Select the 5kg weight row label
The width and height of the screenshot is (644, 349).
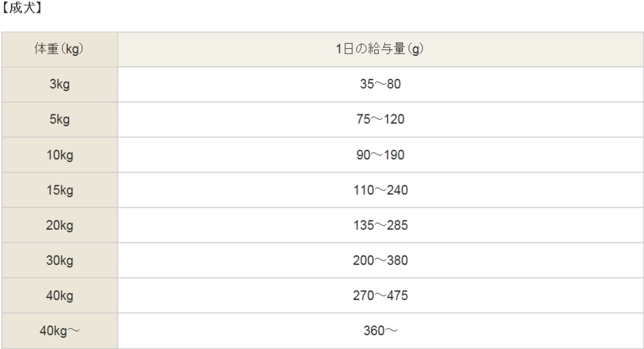pos(59,120)
